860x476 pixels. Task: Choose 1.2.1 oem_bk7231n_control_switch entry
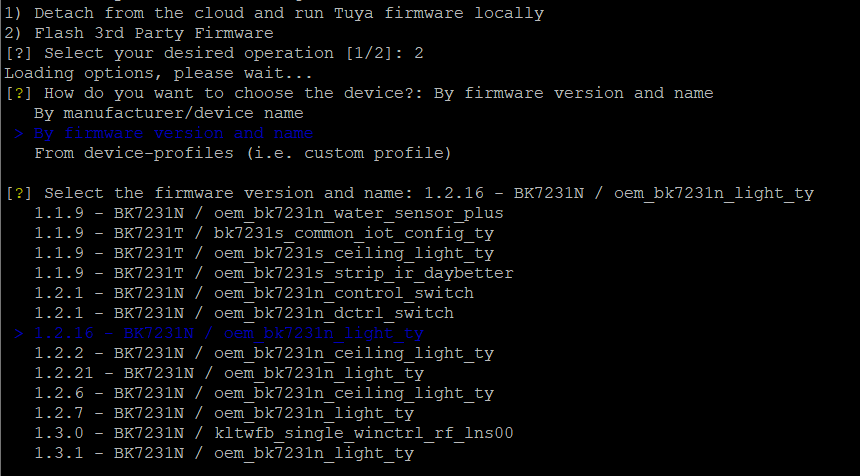(254, 293)
